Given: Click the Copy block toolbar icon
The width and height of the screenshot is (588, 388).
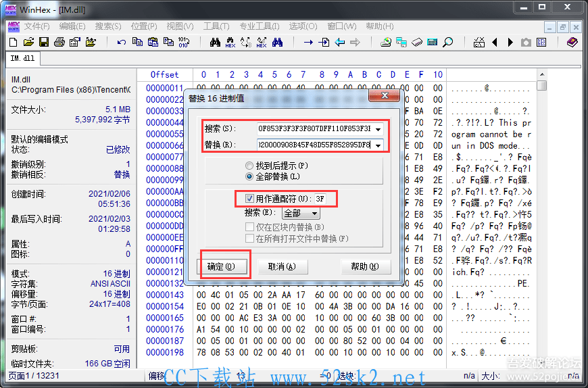Looking at the screenshot, I should point(137,42).
